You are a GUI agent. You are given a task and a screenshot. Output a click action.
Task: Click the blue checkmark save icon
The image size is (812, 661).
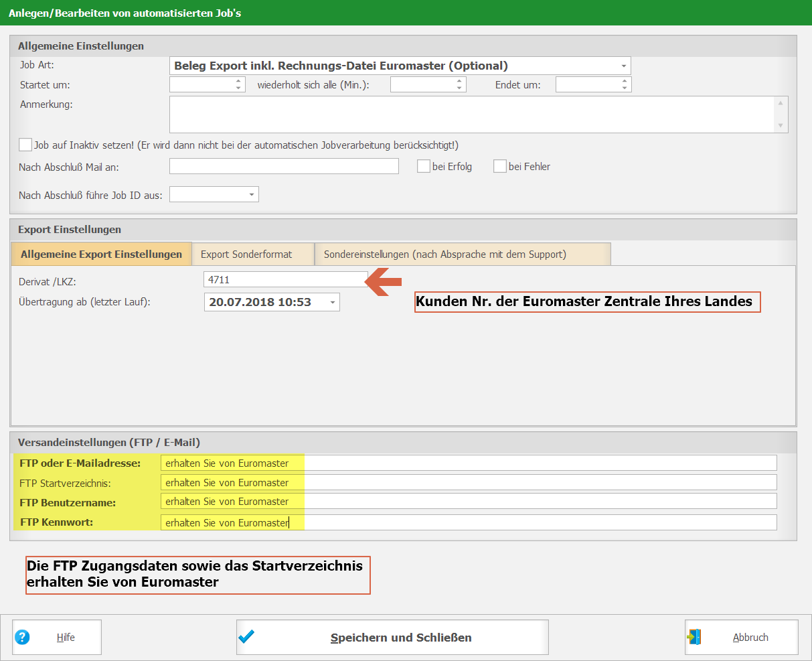(246, 636)
